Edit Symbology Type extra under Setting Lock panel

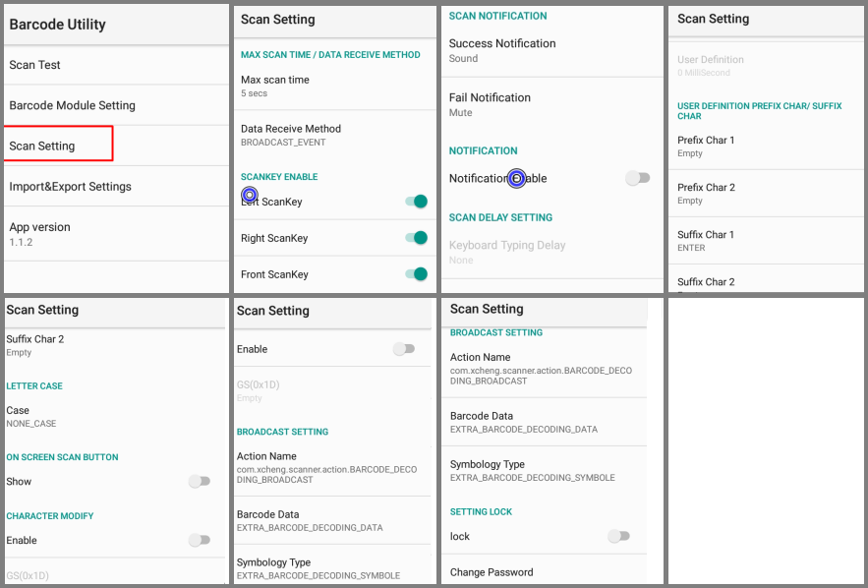[x=545, y=470]
